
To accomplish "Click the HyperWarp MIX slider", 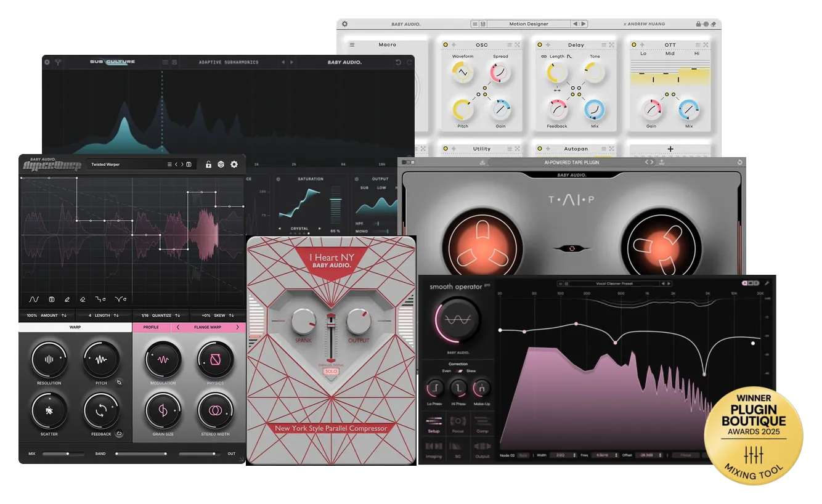I will click(x=64, y=454).
